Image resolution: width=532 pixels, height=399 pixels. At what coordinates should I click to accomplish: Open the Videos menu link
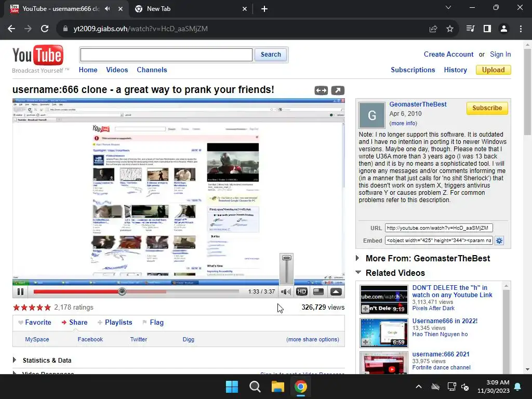[x=117, y=70]
